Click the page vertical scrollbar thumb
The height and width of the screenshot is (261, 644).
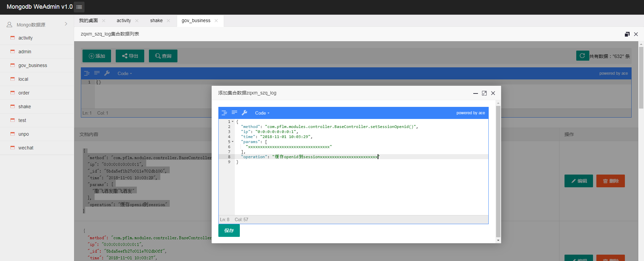641,78
